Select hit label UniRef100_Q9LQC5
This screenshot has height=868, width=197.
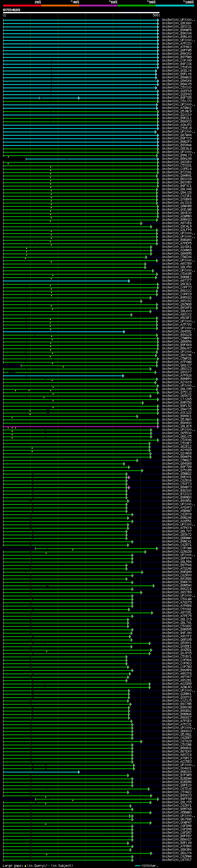click(176, 426)
